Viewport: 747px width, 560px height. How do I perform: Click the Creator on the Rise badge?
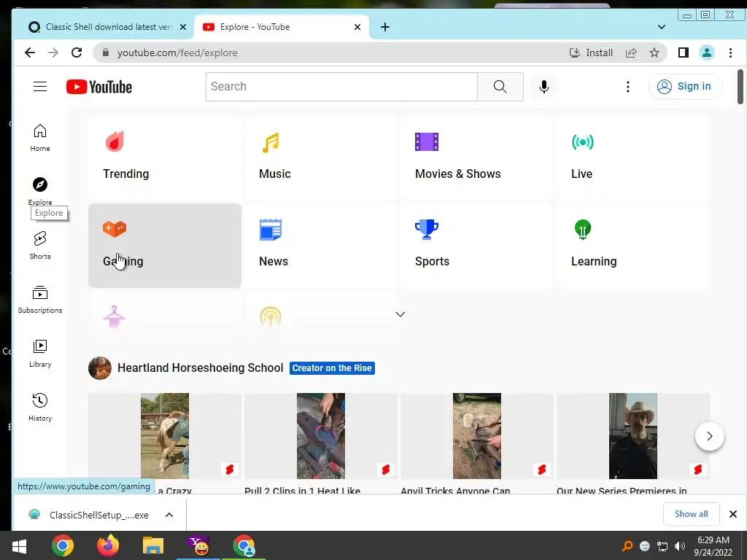click(x=332, y=368)
